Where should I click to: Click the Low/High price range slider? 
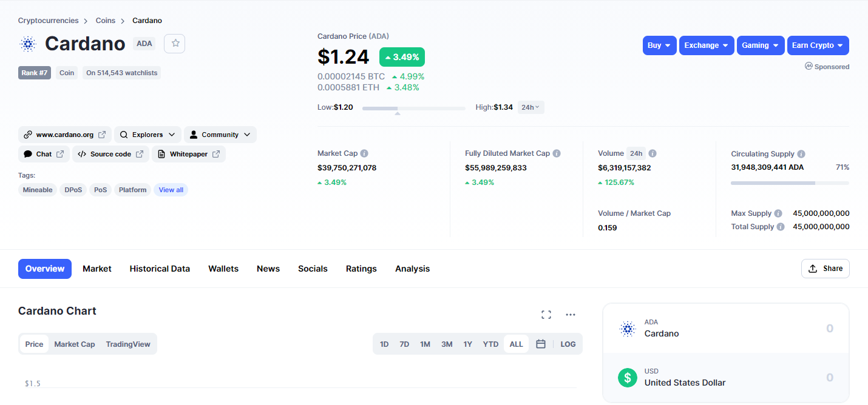[414, 108]
